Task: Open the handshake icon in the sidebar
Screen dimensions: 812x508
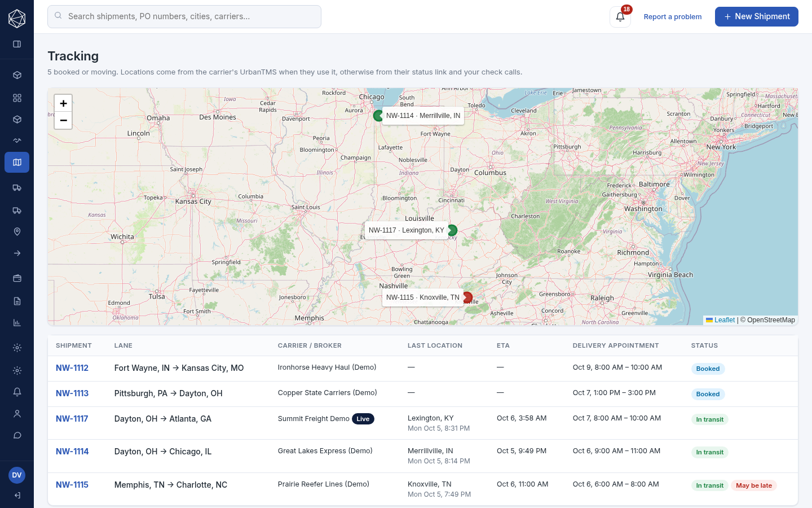Action: click(17, 141)
